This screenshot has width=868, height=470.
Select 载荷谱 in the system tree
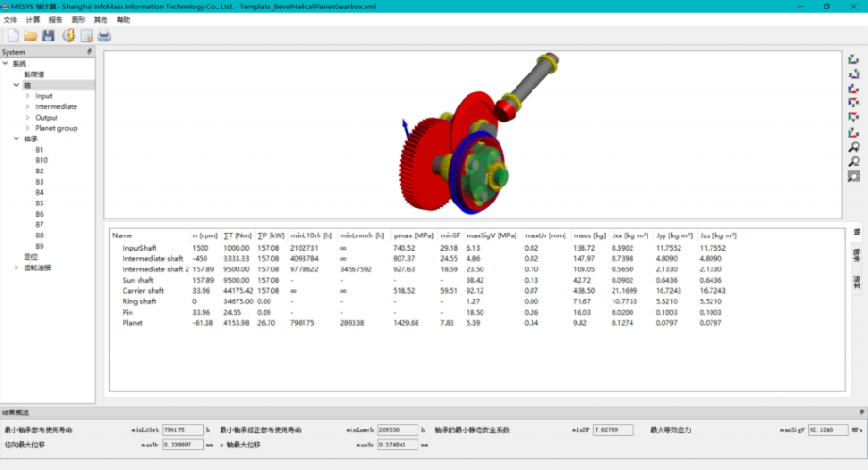pos(34,74)
